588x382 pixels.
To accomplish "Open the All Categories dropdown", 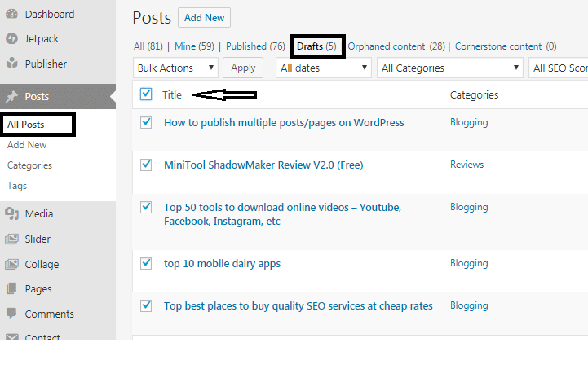I will click(450, 68).
